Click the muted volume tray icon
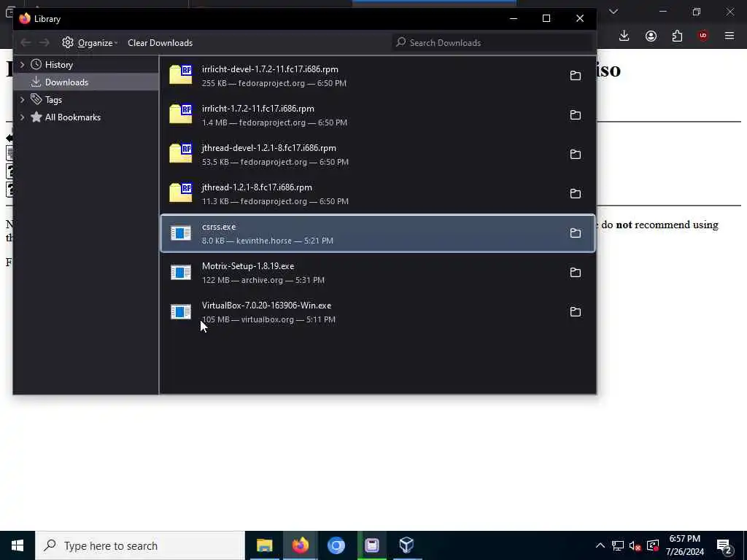 [x=635, y=545]
